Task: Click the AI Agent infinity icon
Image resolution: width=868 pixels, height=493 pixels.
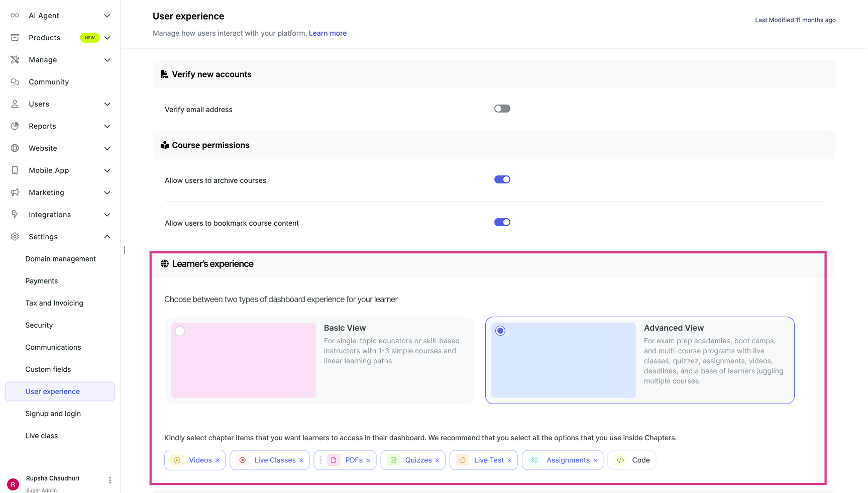Action: pos(15,16)
